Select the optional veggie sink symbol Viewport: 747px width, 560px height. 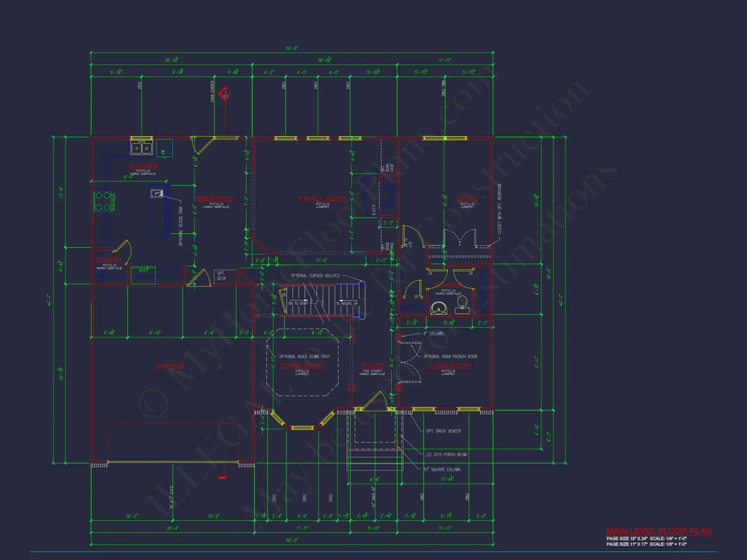[x=157, y=193]
